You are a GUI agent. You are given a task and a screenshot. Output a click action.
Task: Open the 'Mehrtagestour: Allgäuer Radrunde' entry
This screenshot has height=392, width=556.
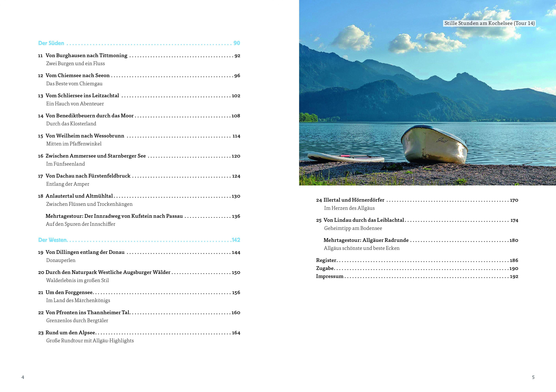[x=366, y=240]
